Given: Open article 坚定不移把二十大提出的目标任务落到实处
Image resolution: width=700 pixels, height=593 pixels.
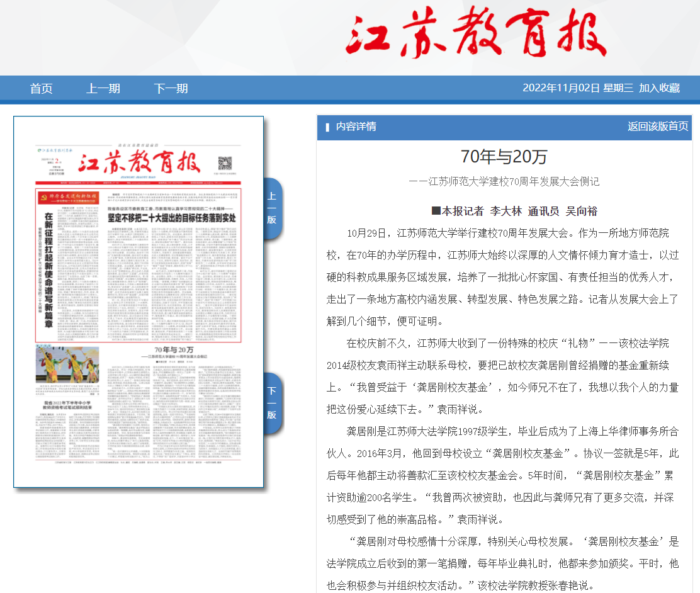Looking at the screenshot, I should 171,216.
